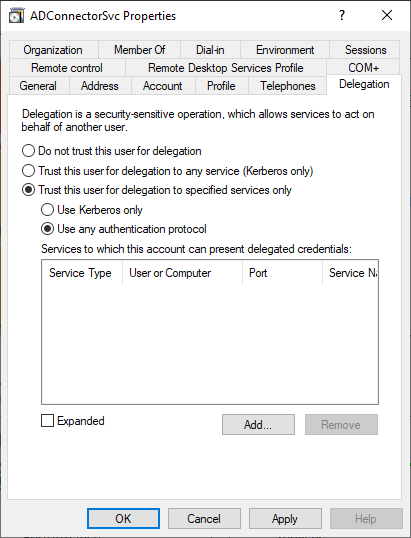Click the ADConnectorSvc user icon in title bar

(x=16, y=16)
